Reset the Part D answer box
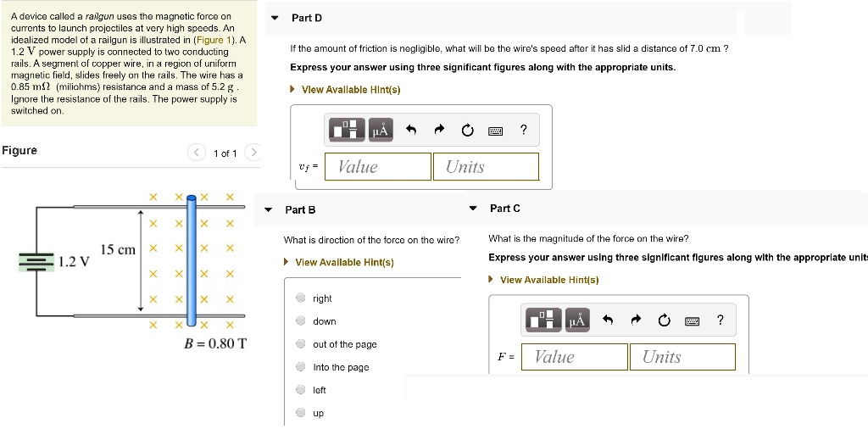The height and width of the screenshot is (429, 868). click(467, 130)
